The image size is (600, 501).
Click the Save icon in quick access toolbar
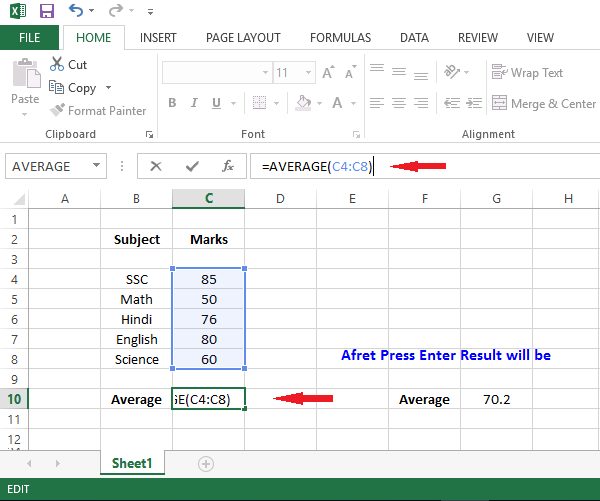(47, 11)
